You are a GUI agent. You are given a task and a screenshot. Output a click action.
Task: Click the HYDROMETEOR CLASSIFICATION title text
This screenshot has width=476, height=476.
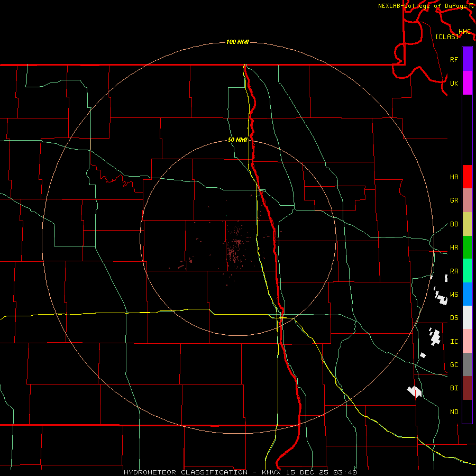point(186,472)
